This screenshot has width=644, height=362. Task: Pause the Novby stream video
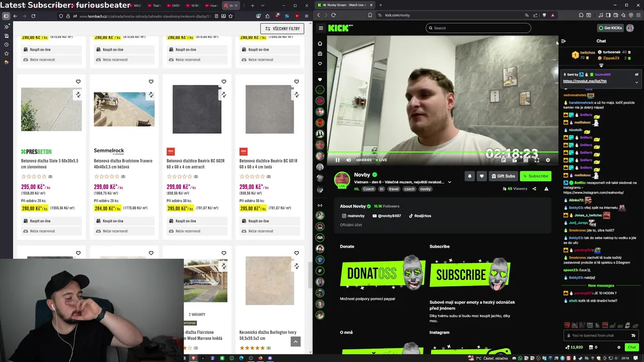click(338, 160)
